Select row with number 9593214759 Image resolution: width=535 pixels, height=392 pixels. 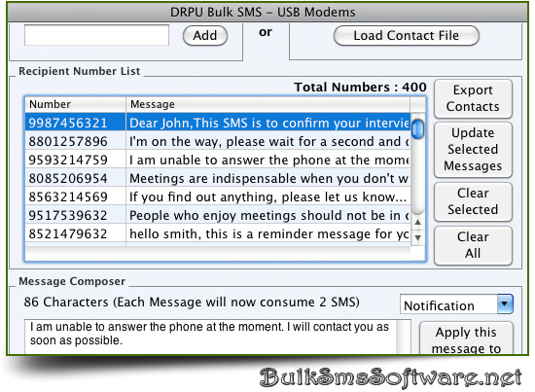[218, 160]
